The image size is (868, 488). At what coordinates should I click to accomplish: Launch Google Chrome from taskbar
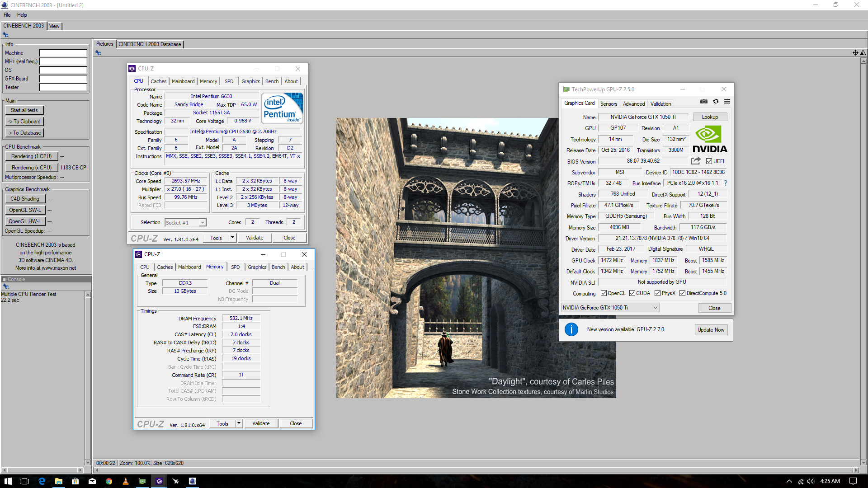click(108, 481)
